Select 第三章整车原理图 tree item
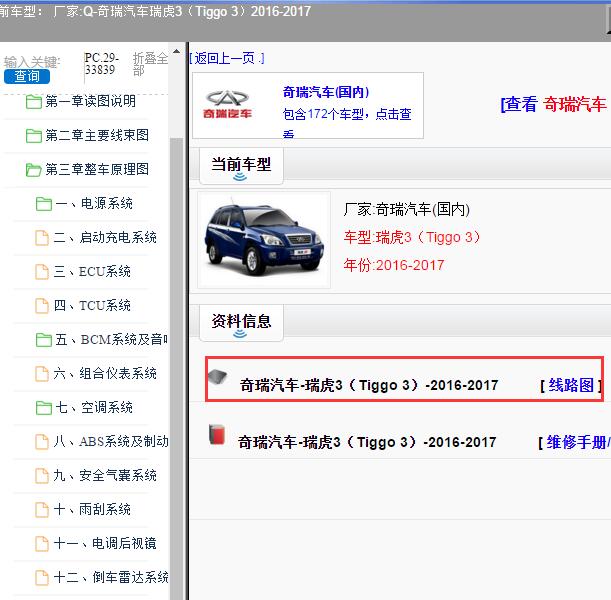This screenshot has width=611, height=600. (x=97, y=169)
